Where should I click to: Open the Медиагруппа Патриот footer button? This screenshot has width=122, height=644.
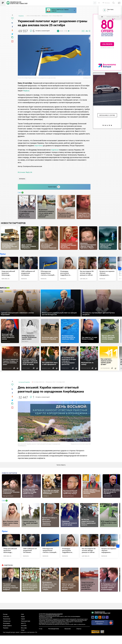(x=102, y=623)
